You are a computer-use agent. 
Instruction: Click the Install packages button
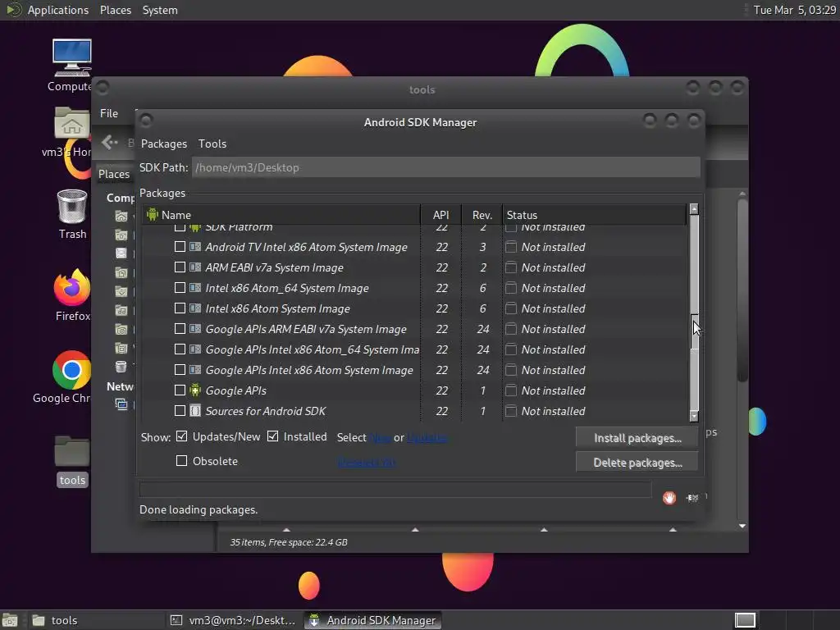point(637,438)
